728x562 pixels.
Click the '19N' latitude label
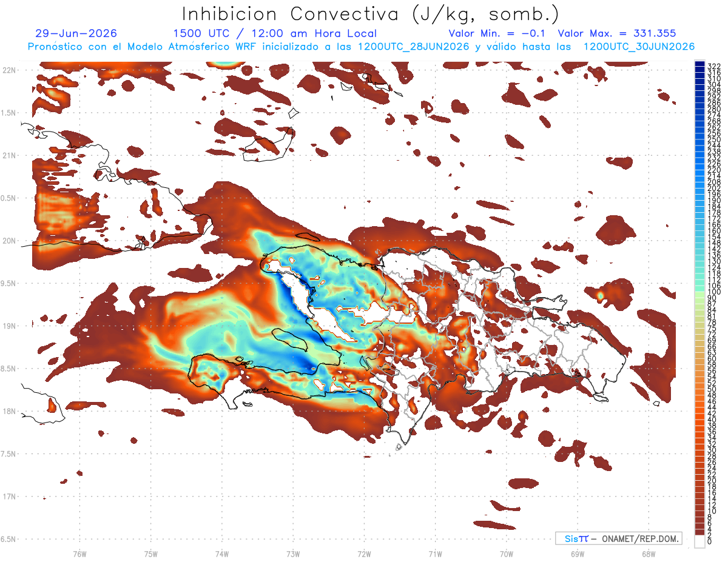[x=8, y=326]
